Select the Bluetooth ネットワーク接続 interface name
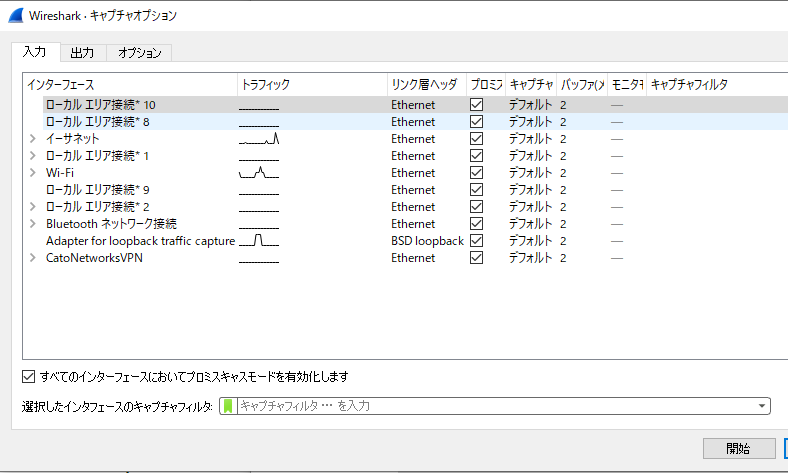Viewport: 788px width, 473px height. 111,224
